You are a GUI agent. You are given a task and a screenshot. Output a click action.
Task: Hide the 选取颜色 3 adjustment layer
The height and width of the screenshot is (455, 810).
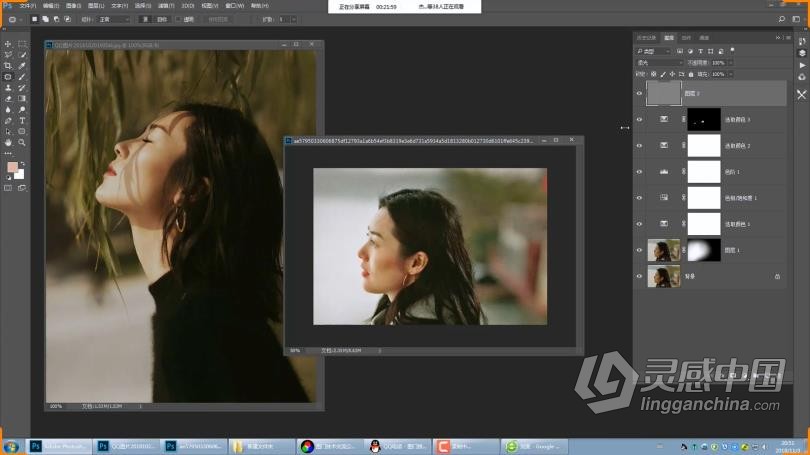tap(639, 119)
